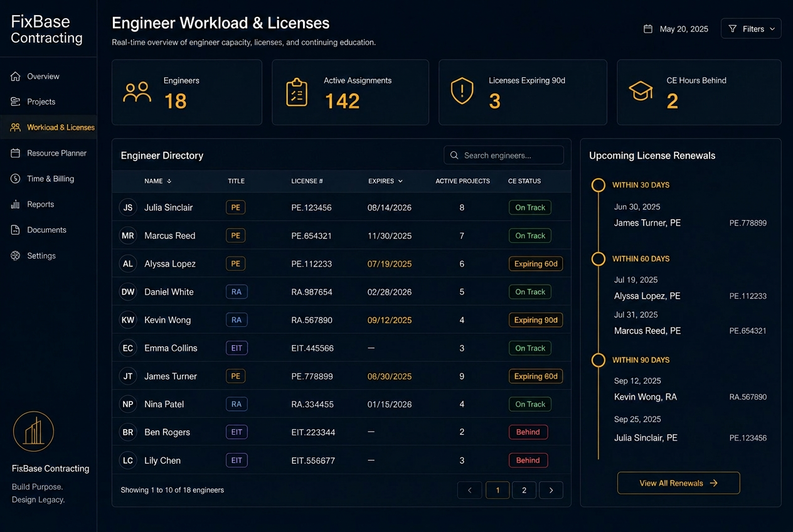The width and height of the screenshot is (793, 532).
Task: Select page 2 in pagination
Action: click(x=524, y=491)
